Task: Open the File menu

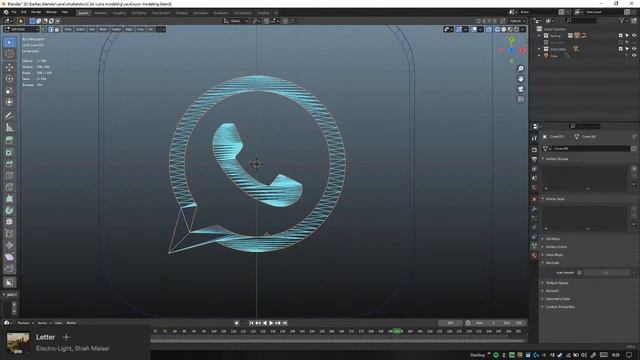Action: pos(14,12)
